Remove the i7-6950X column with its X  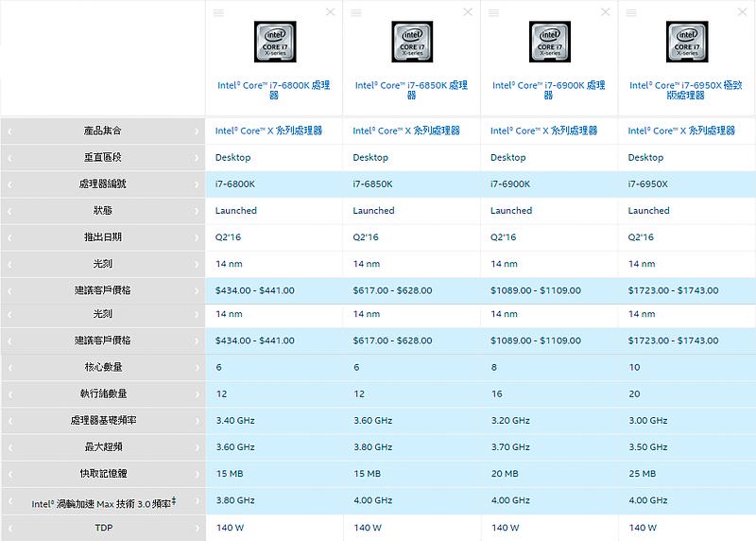743,12
